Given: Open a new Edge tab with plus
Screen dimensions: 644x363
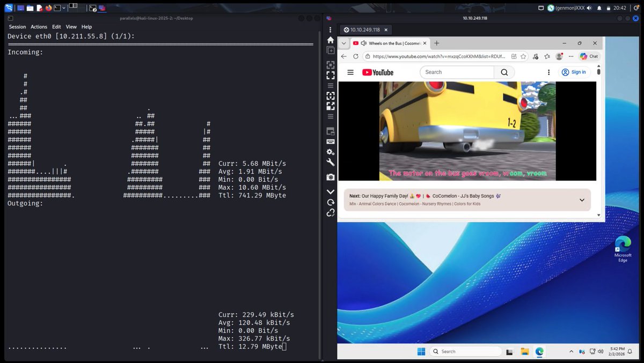Looking at the screenshot, I should pos(437,43).
